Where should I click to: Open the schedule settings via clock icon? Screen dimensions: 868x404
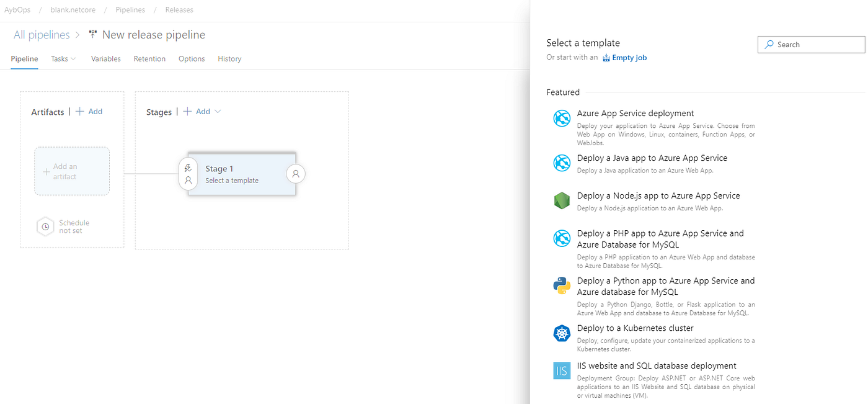(x=45, y=226)
